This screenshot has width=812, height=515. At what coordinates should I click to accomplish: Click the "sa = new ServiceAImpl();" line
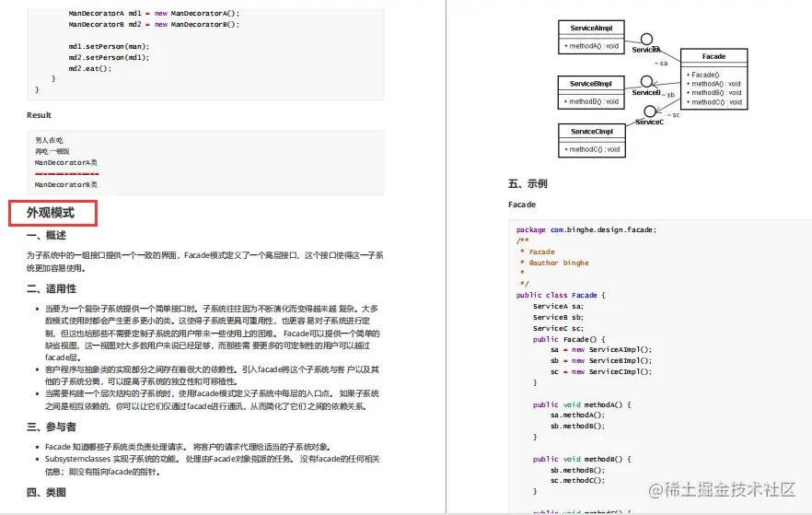601,350
